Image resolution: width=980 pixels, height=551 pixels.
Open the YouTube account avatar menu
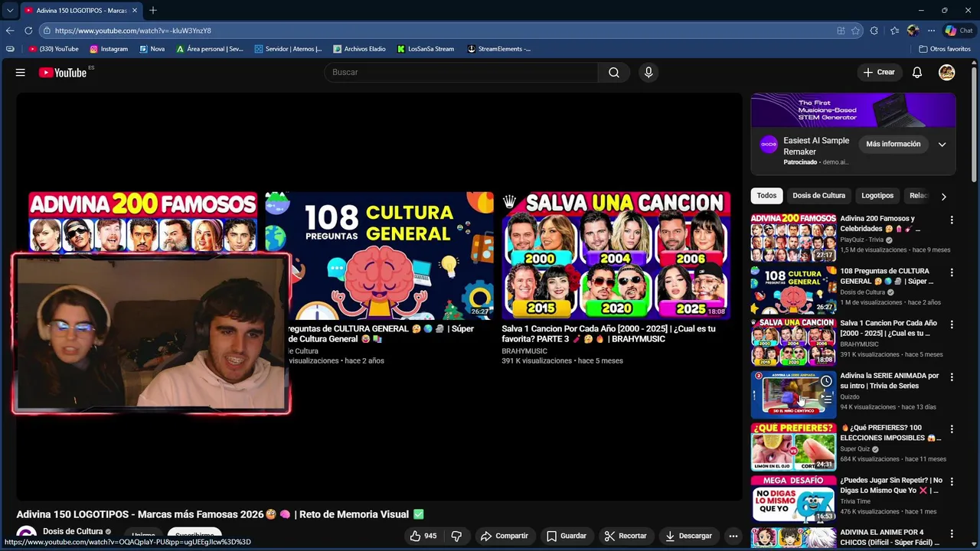pyautogui.click(x=947, y=73)
